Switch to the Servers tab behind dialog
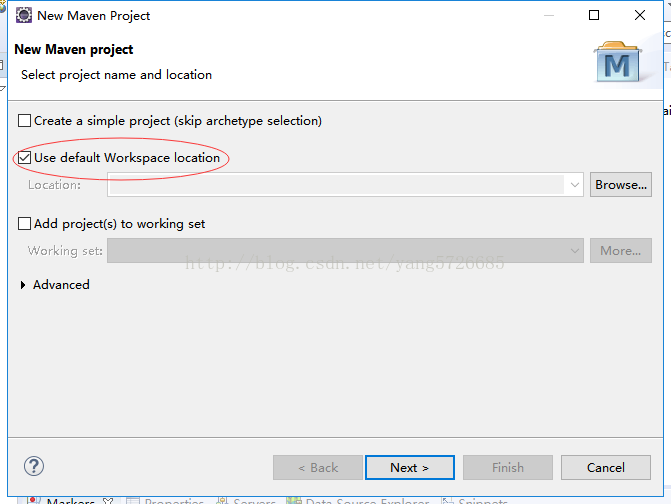The height and width of the screenshot is (504, 671). tap(246, 501)
